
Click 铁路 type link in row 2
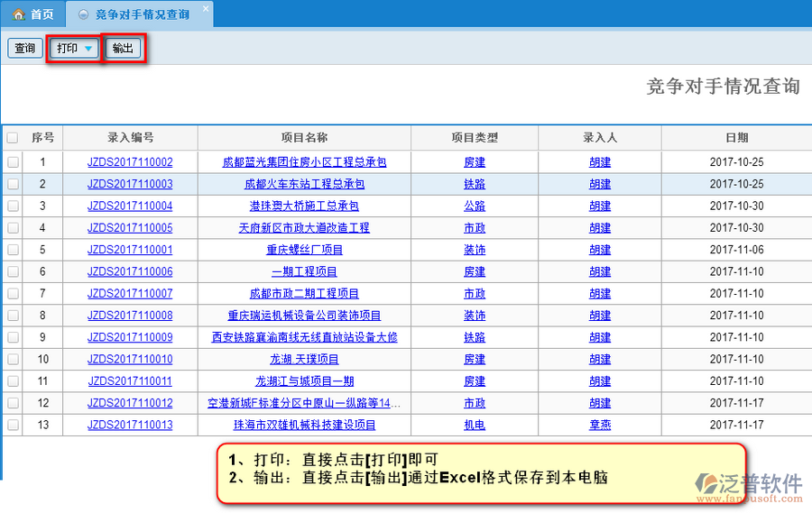coord(475,184)
